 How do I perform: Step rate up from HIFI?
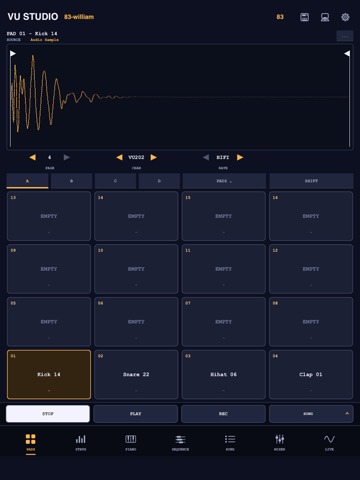pyautogui.click(x=240, y=157)
